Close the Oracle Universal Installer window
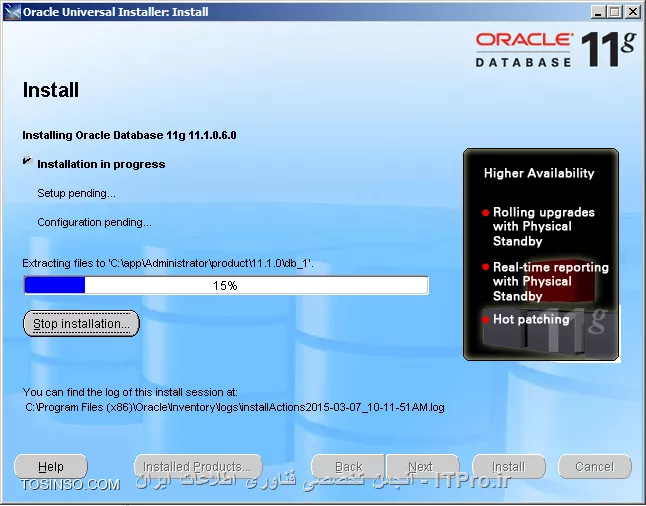The height and width of the screenshot is (506, 646). coord(632,12)
